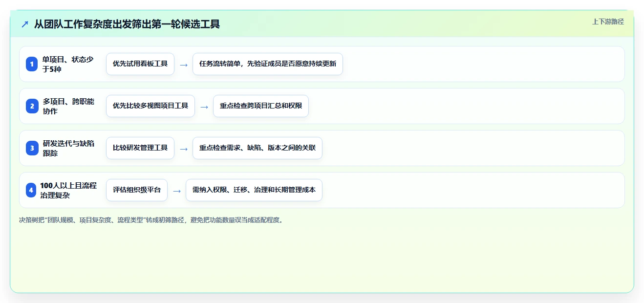The width and height of the screenshot is (644, 303).
Task: Click the 重点检查跨项目汇总和权限 box
Action: 261,106
